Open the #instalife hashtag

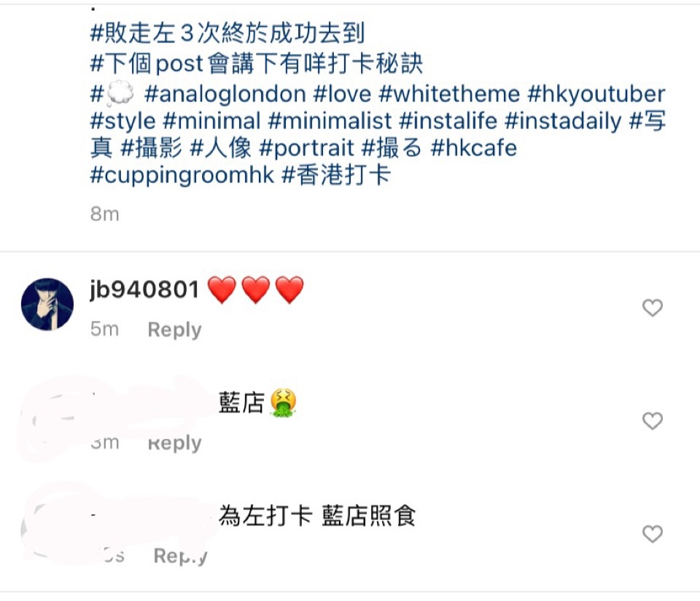coord(448,121)
